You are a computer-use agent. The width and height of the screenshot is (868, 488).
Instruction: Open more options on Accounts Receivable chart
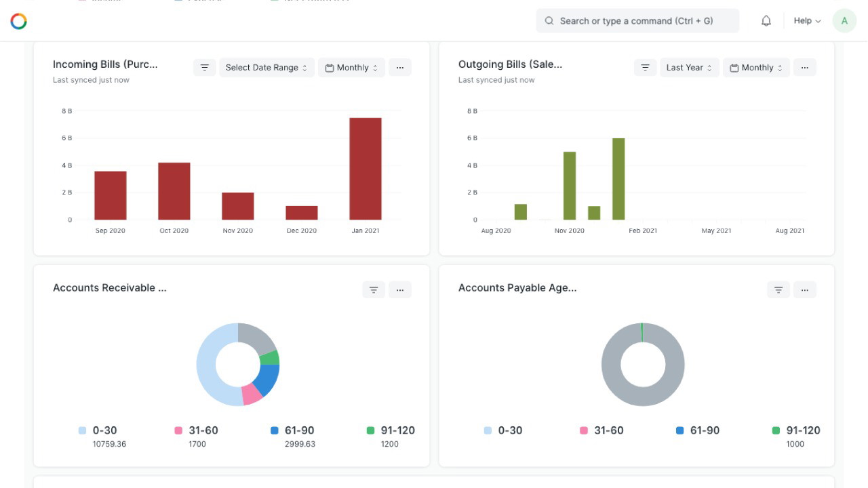pyautogui.click(x=400, y=290)
